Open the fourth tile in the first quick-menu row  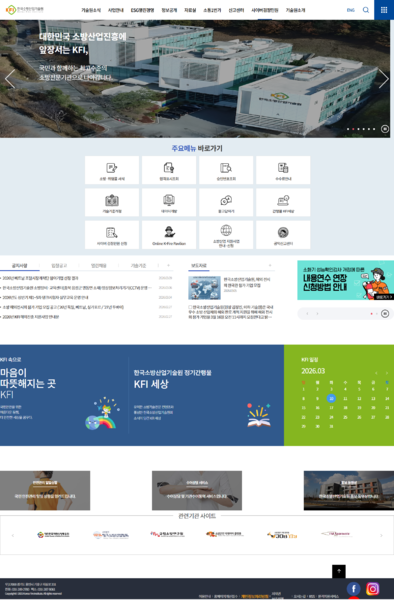283,170
